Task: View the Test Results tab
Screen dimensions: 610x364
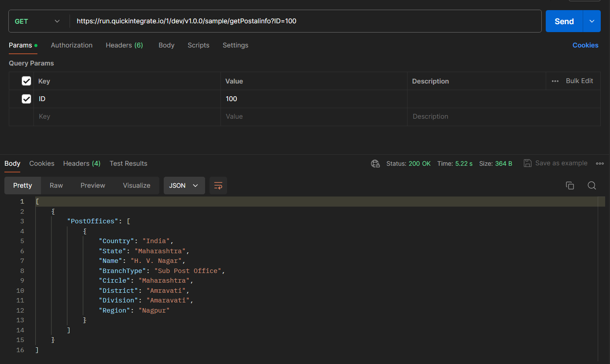Action: [x=129, y=164]
